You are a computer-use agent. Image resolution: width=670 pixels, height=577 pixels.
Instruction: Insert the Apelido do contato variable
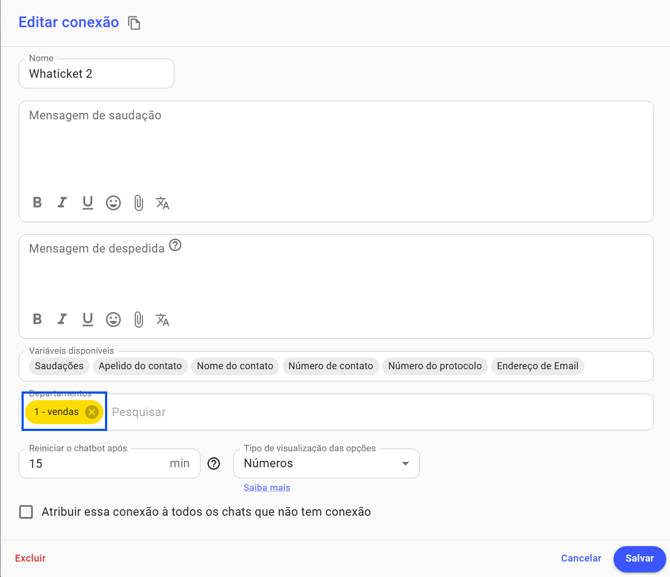[x=140, y=366]
